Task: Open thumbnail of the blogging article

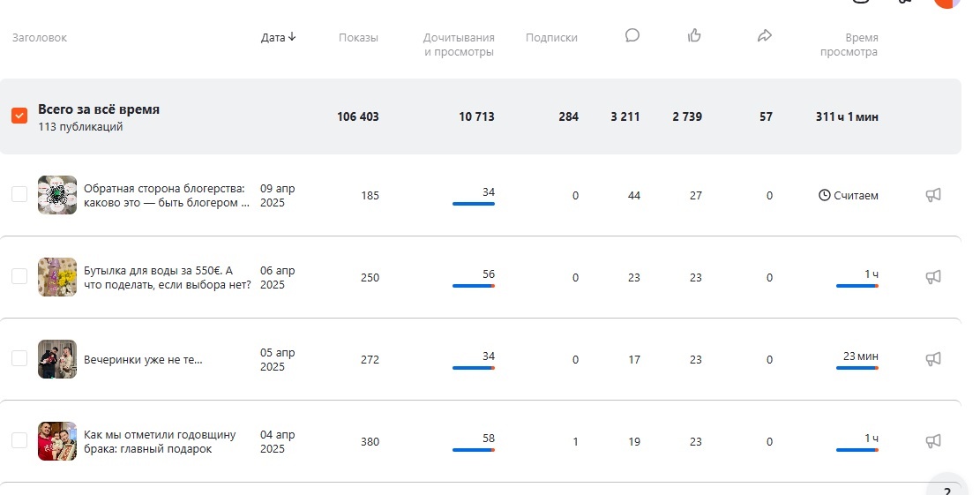Action: [x=57, y=195]
